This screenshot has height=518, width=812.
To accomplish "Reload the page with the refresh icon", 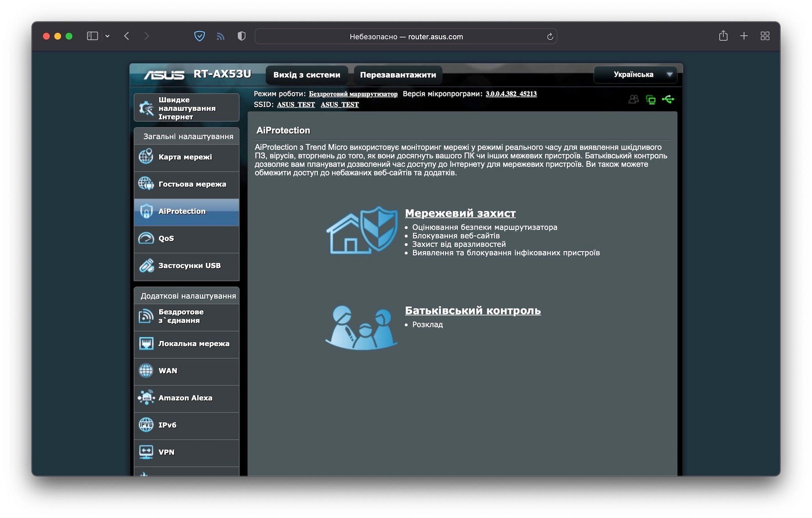I will (x=550, y=37).
